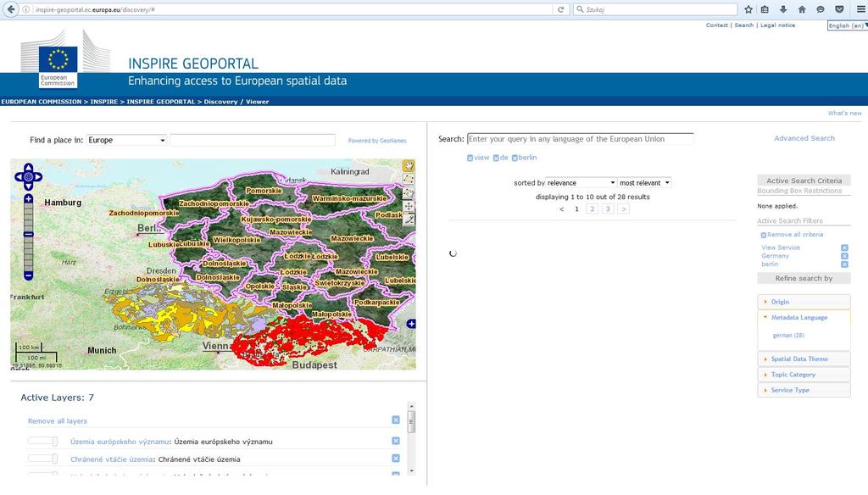Remove the 'Chránené vtáčie územia' layer
Viewport: 868px width, 495px height.
396,458
